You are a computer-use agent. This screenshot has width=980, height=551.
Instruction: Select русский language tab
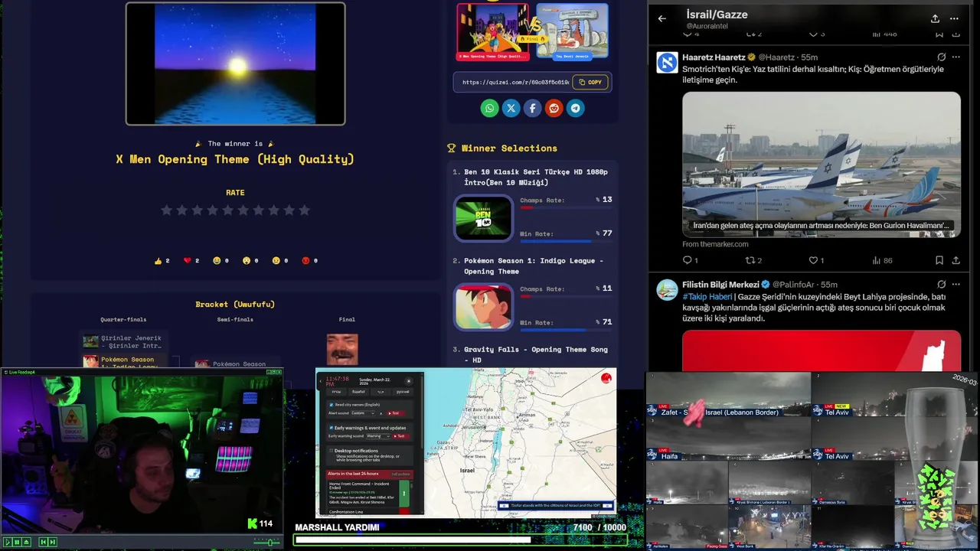[x=403, y=392]
